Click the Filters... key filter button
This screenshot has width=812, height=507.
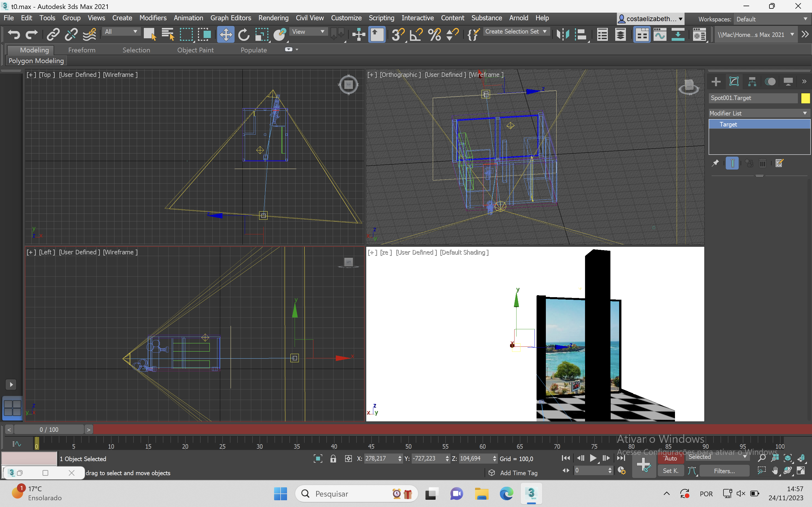[724, 471]
